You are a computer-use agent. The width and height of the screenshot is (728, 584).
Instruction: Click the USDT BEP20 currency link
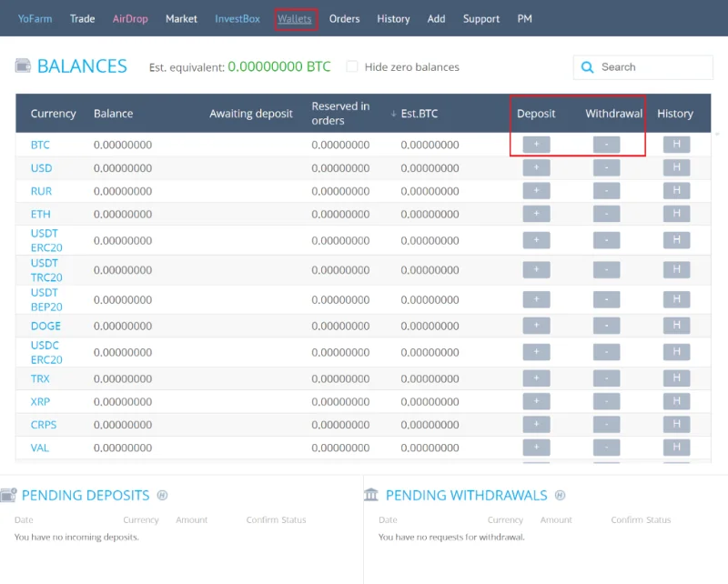coord(46,299)
